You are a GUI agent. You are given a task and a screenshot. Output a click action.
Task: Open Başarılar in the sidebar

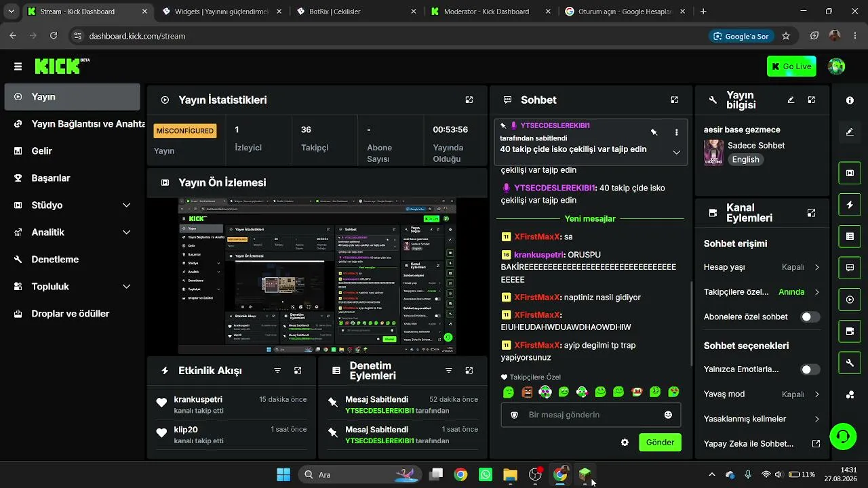tap(73, 178)
